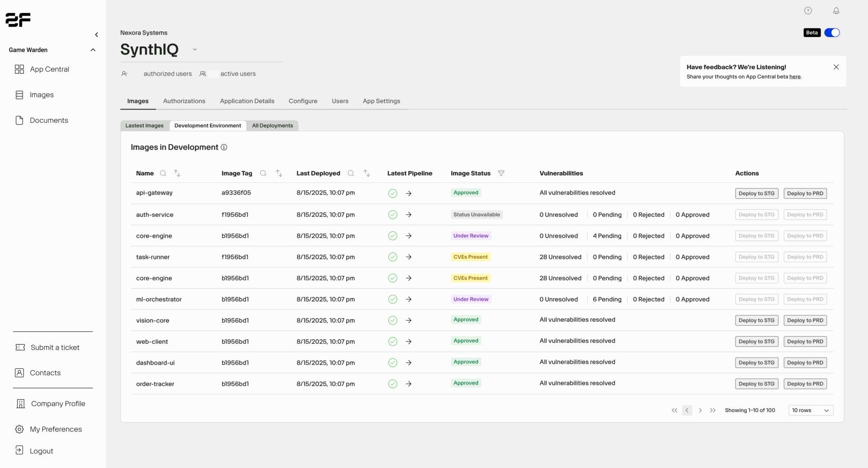
Task: Open the 10 rows page size dropdown
Action: pyautogui.click(x=810, y=410)
